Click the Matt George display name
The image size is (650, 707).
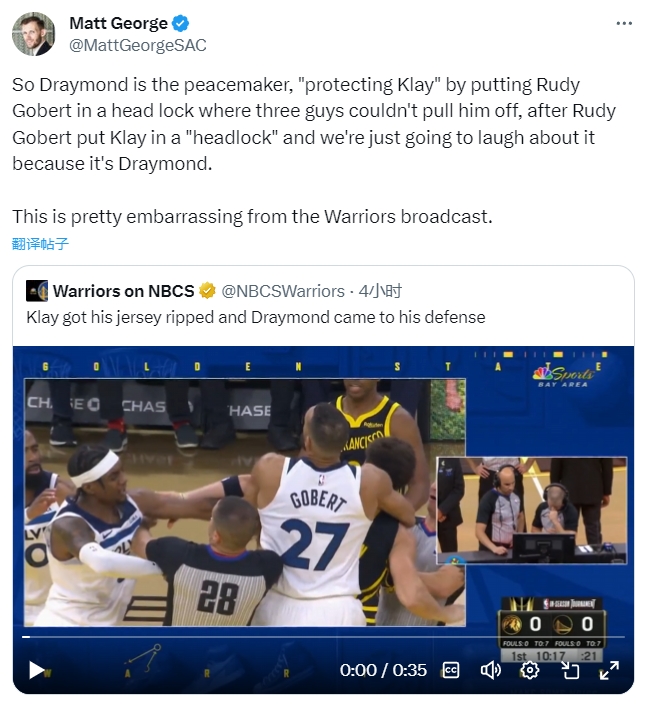click(x=119, y=23)
